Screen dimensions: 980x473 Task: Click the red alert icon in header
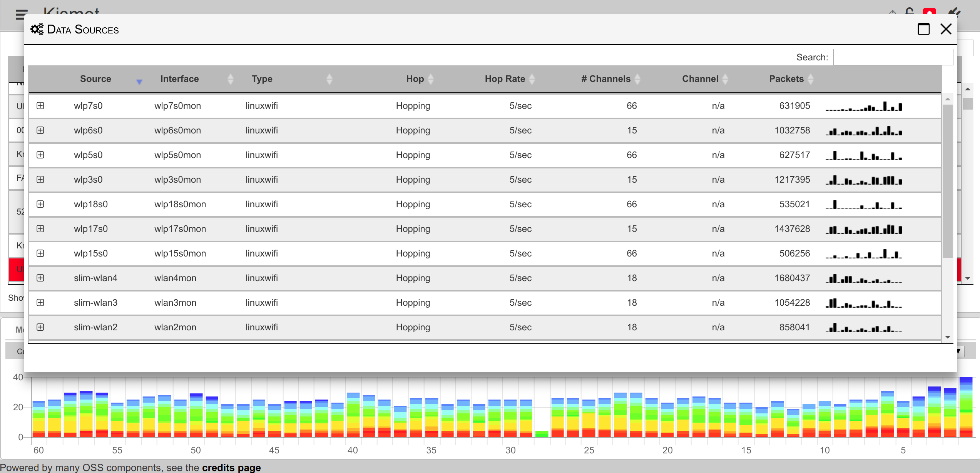pyautogui.click(x=929, y=12)
